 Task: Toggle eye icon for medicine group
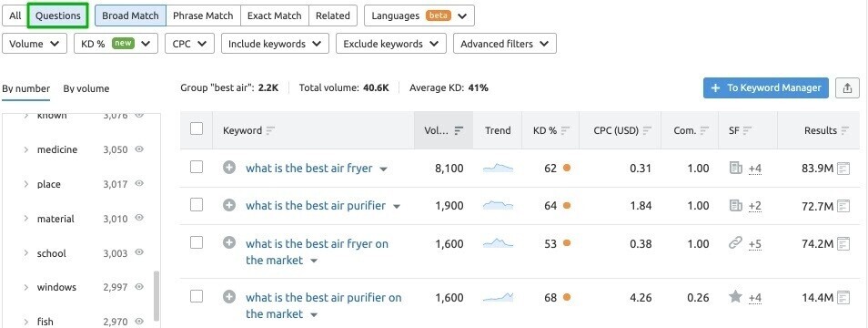(139, 149)
